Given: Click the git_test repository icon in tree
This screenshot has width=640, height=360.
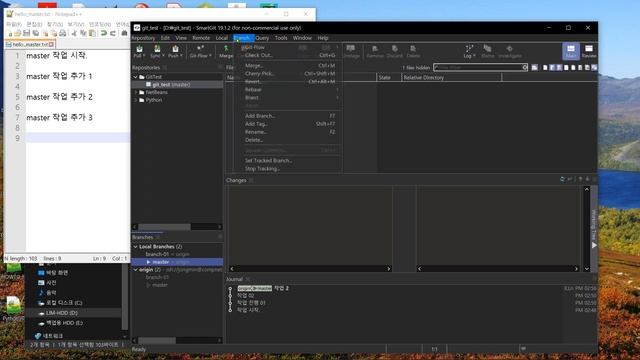Looking at the screenshot, I should click(149, 84).
